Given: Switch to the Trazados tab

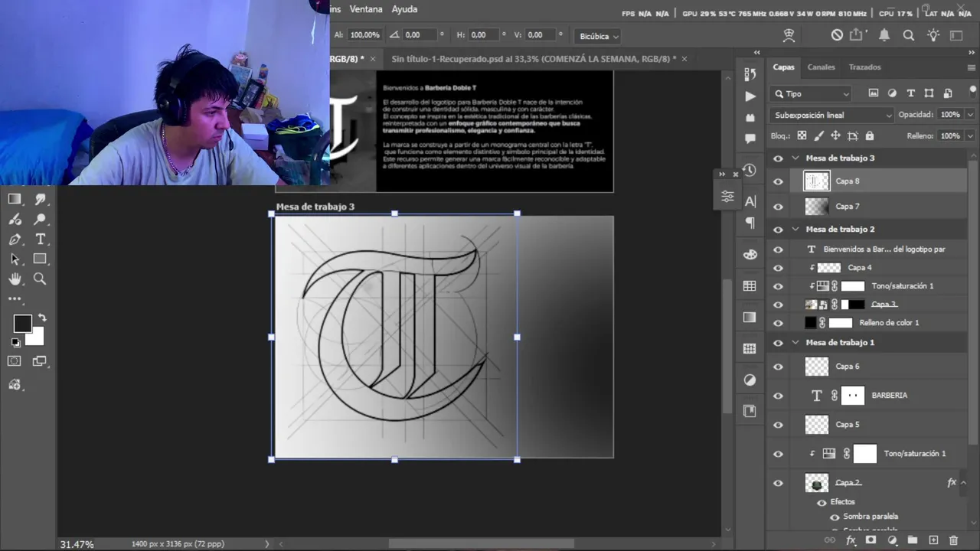Looking at the screenshot, I should 864,67.
